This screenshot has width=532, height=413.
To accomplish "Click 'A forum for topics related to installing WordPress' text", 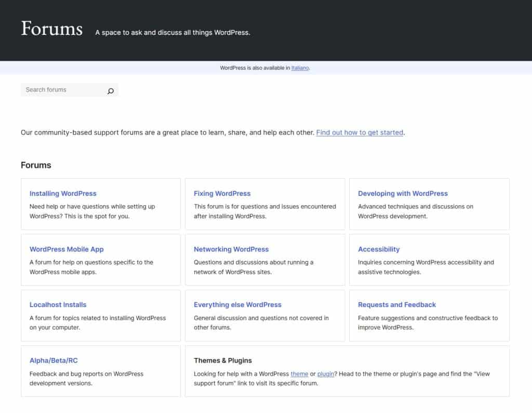I will [97, 318].
